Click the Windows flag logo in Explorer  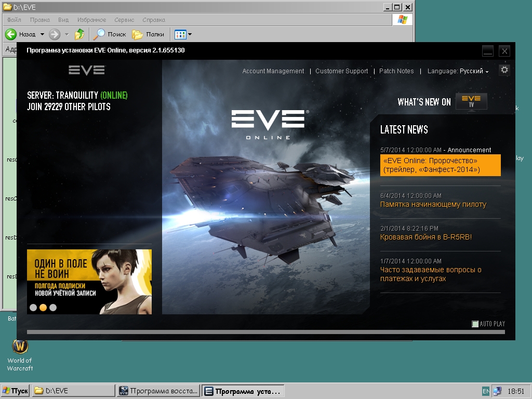(403, 20)
